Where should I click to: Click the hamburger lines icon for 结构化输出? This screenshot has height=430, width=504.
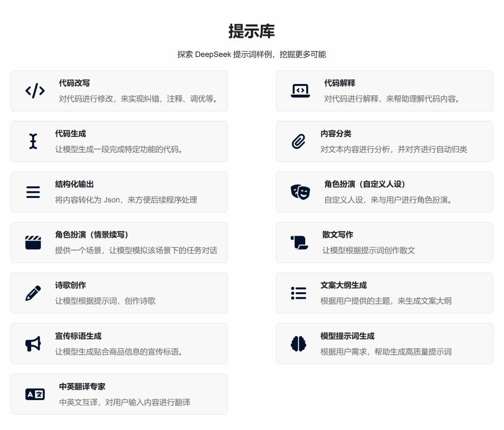(x=33, y=192)
